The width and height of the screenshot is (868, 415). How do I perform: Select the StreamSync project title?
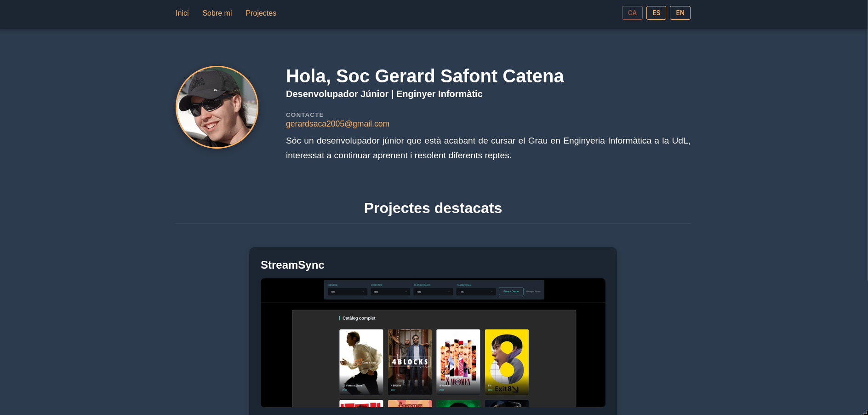click(x=292, y=265)
